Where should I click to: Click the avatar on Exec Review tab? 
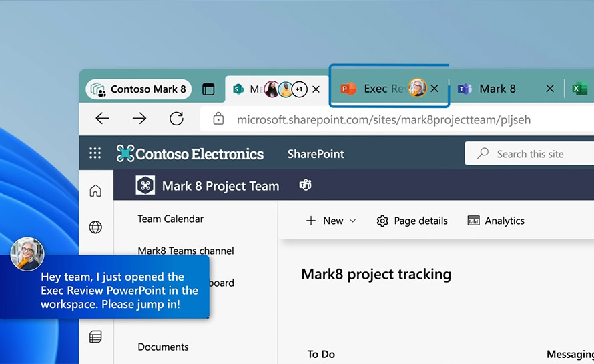pos(417,88)
